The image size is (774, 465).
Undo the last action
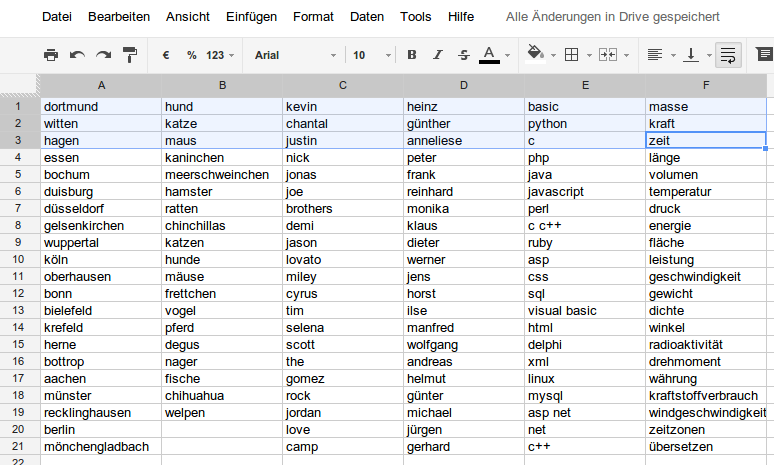pyautogui.click(x=78, y=55)
